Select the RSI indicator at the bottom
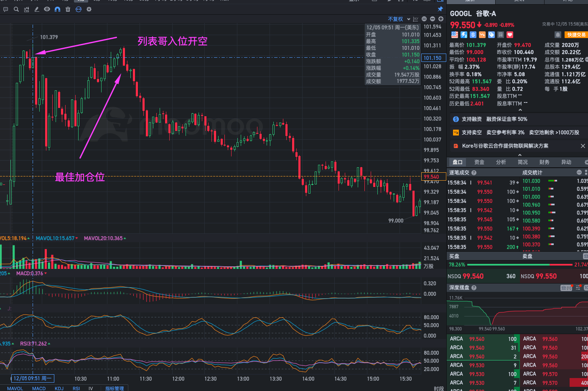The image size is (588, 391). (76, 388)
